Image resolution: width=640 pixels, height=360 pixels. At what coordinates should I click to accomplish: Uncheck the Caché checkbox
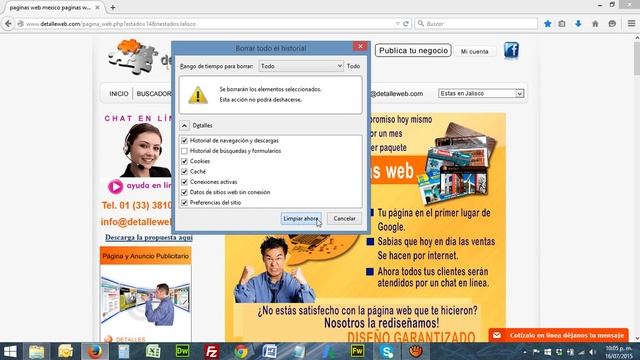click(x=184, y=171)
